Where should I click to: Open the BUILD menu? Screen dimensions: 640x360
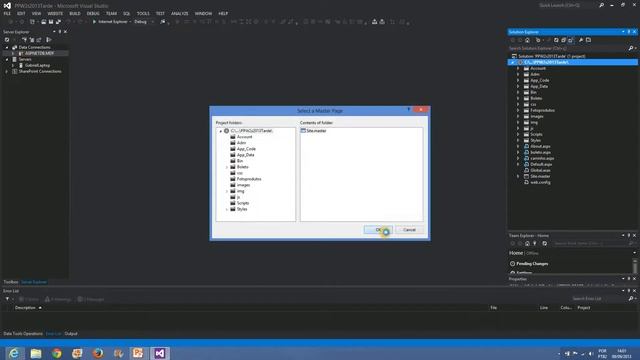(75, 13)
